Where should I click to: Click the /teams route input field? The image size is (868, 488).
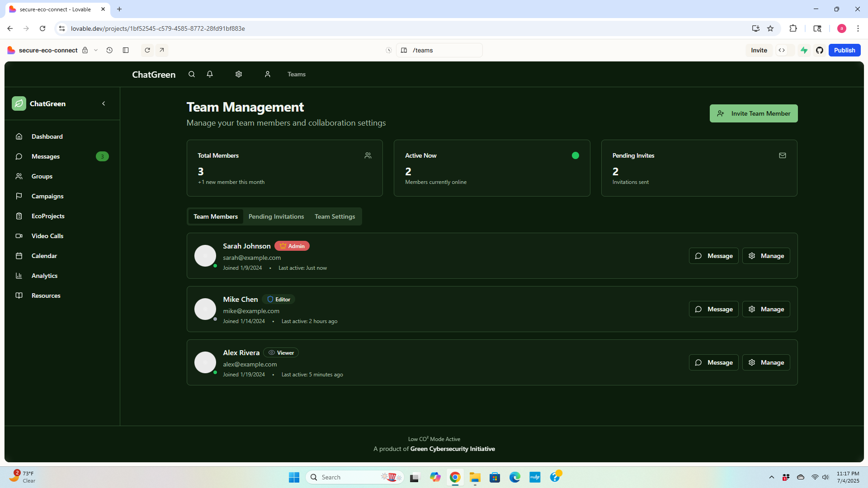point(443,50)
